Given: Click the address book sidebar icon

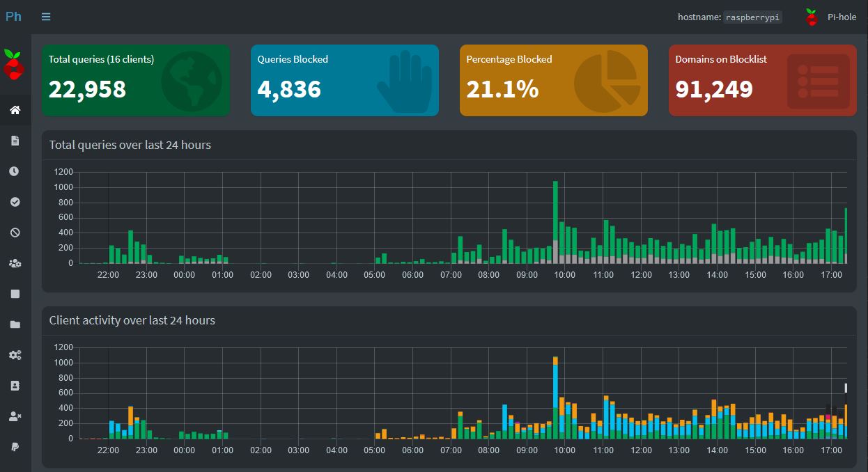Looking at the screenshot, I should 15,386.
